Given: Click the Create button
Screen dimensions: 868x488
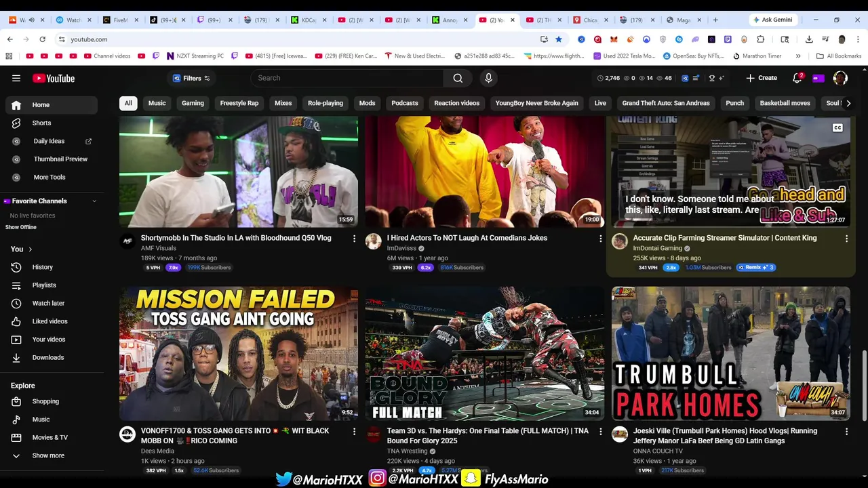Looking at the screenshot, I should (762, 78).
